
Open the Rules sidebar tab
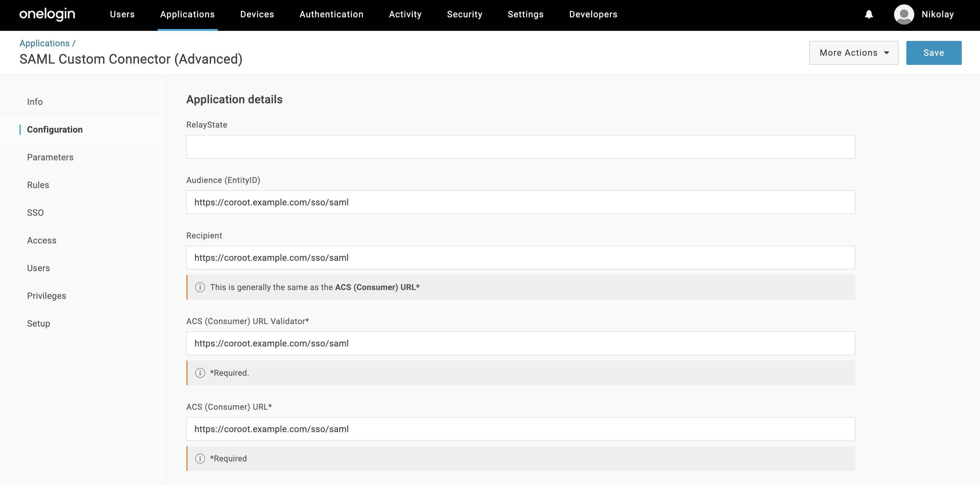pos(38,185)
